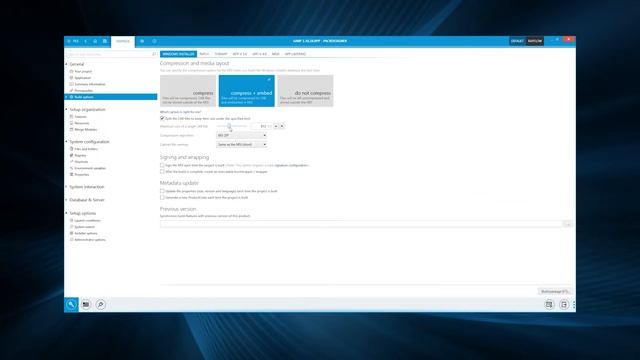Viewport: 640px width, 360px height.
Task: Click the Registry item icon
Action: tap(71, 155)
